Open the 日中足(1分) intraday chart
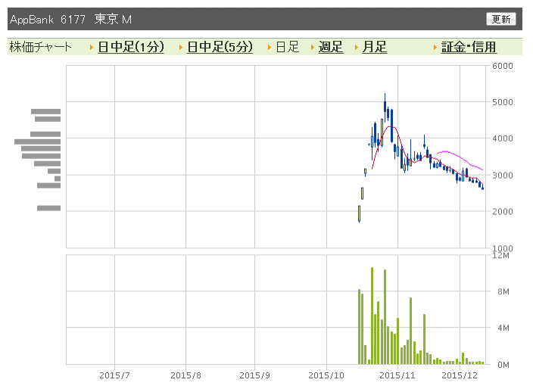 [x=131, y=47]
